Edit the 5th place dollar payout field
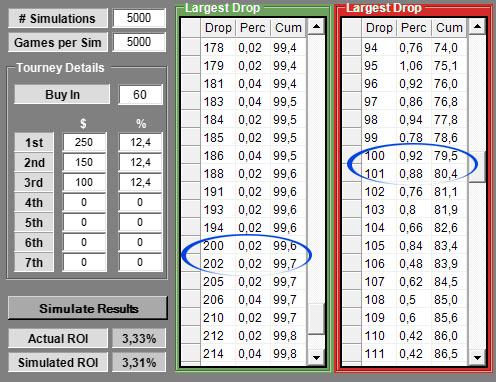The image size is (496, 382). [84, 222]
